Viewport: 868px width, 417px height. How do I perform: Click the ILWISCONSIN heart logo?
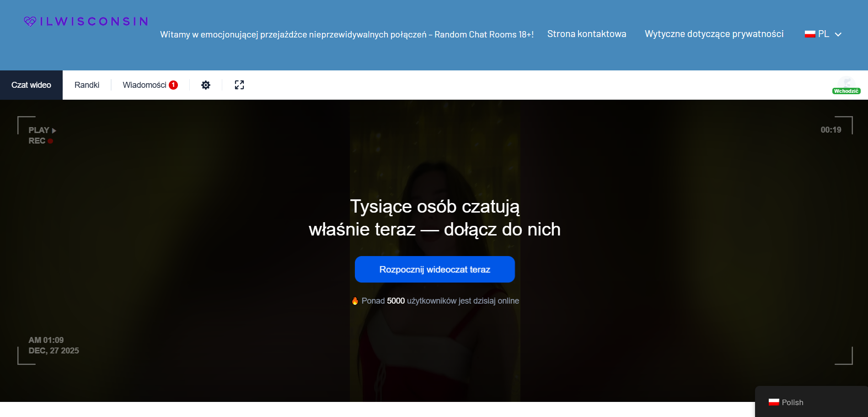(86, 21)
